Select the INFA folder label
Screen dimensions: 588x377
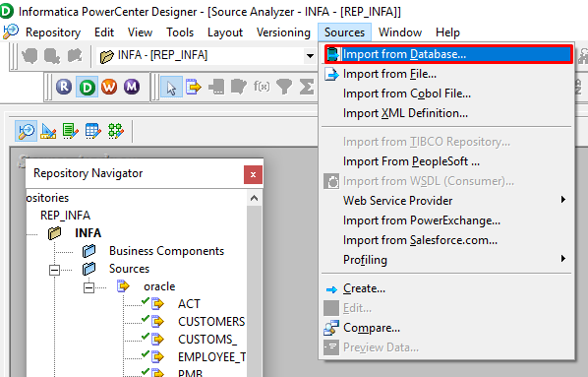(x=88, y=233)
